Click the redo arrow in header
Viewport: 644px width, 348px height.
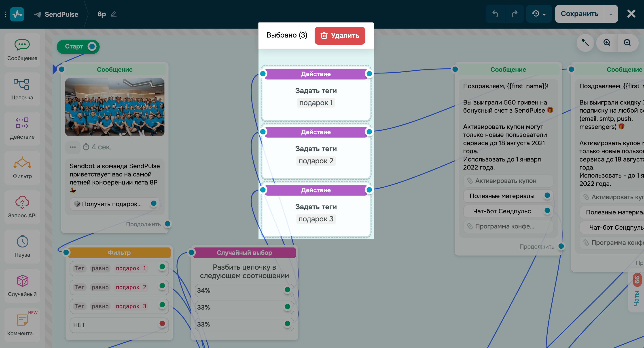[x=514, y=14]
